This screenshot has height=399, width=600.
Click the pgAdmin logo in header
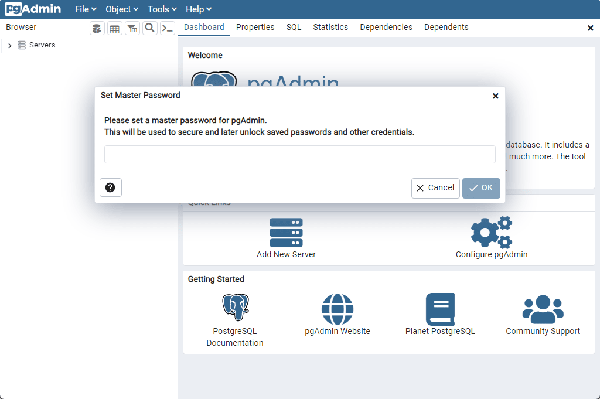[x=33, y=9]
